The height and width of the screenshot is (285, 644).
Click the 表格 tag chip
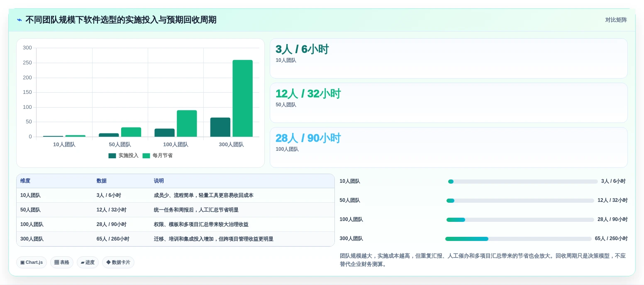click(x=62, y=263)
